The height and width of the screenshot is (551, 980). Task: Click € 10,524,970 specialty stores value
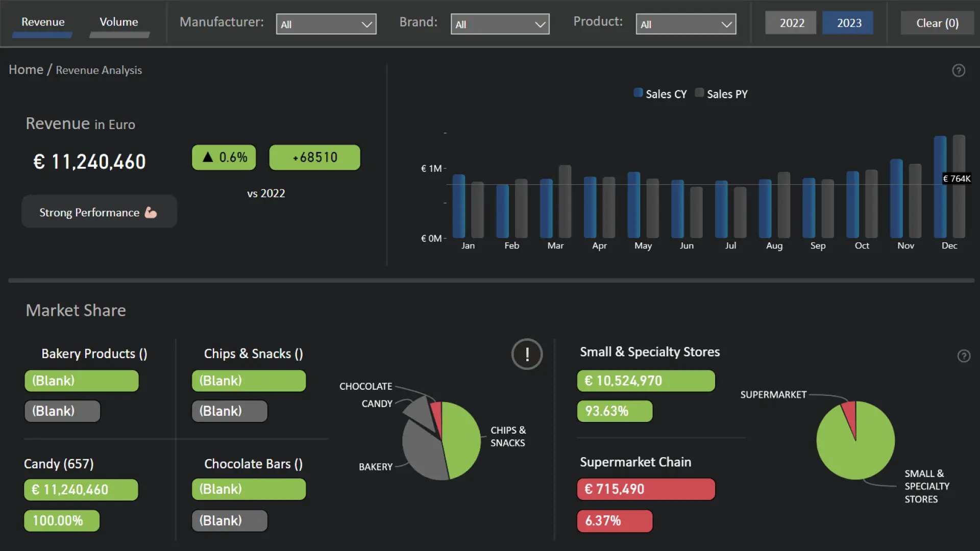646,381
